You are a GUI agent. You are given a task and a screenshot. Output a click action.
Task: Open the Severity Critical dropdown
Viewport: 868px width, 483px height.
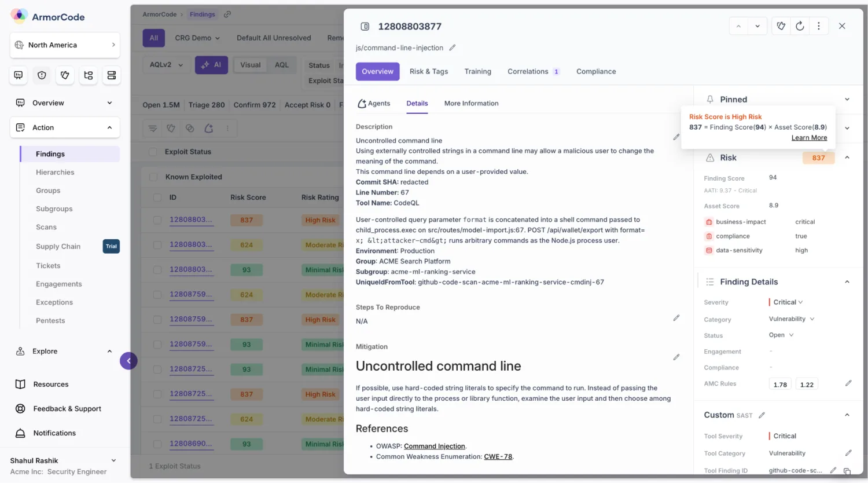(x=788, y=302)
